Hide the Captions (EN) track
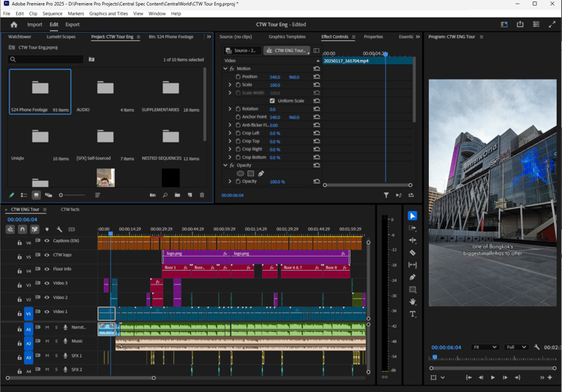The height and width of the screenshot is (392, 562). tap(47, 241)
